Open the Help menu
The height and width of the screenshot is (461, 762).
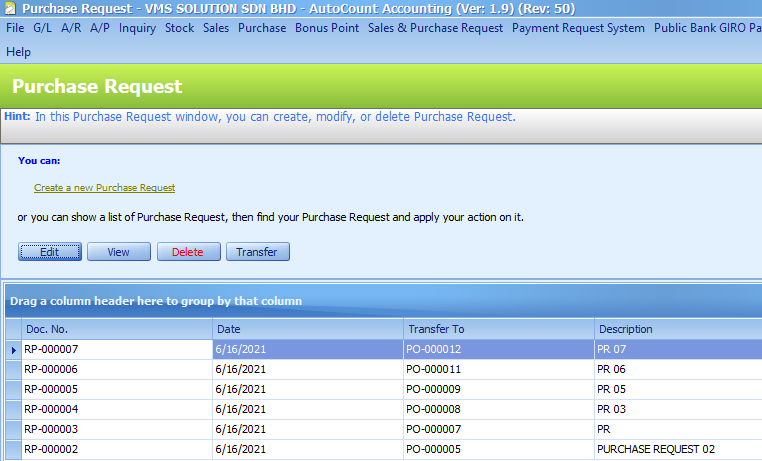tap(18, 52)
